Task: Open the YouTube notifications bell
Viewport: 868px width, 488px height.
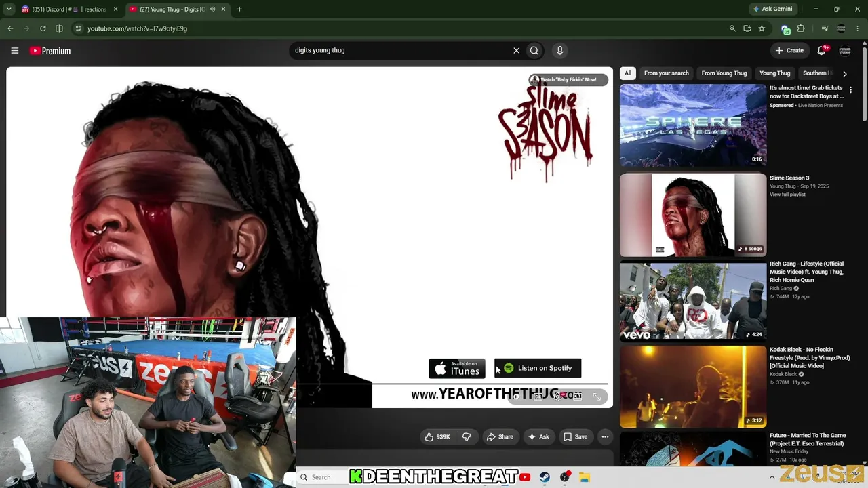Action: 822,50
